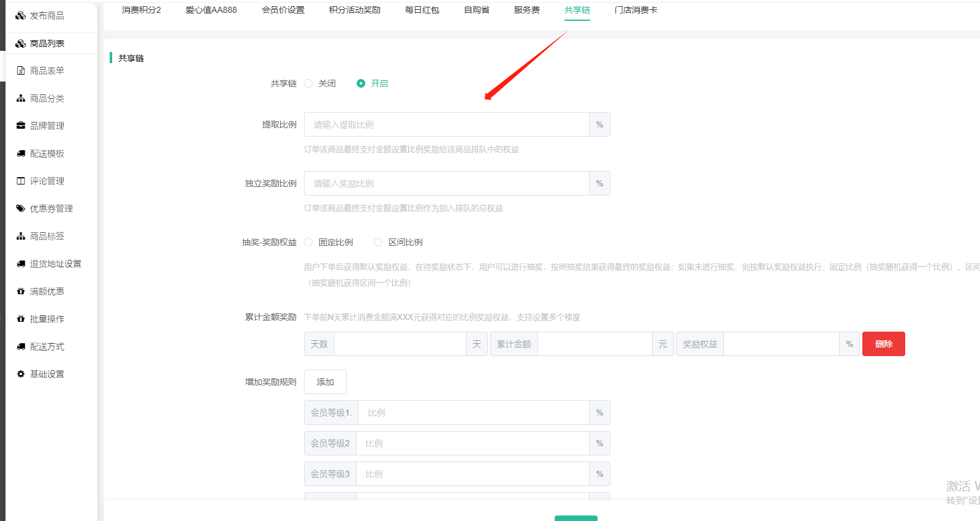Screen dimensions: 980x521
Task: Click the 发布商品 sidebar icon
Action: (21, 16)
